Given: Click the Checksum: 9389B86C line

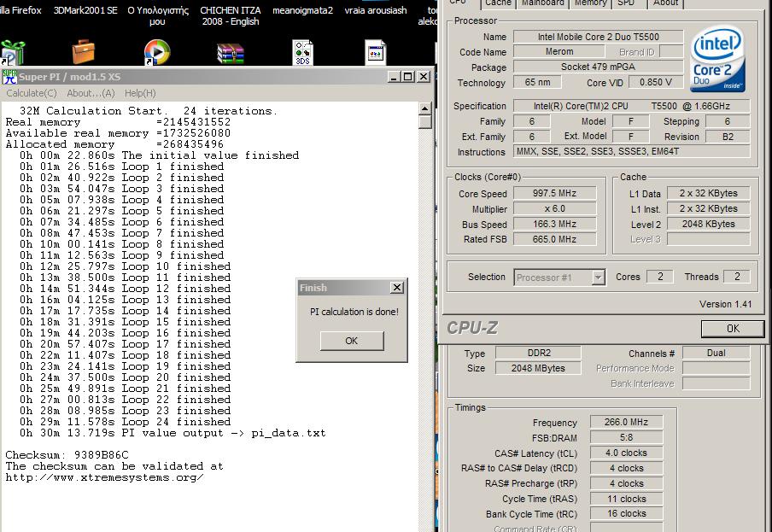Looking at the screenshot, I should (67, 455).
